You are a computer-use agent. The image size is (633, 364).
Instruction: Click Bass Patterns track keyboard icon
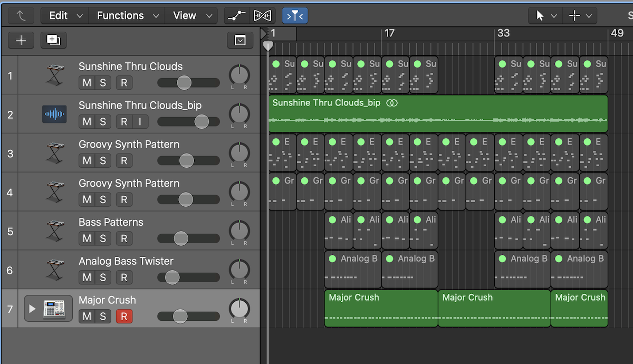point(54,231)
